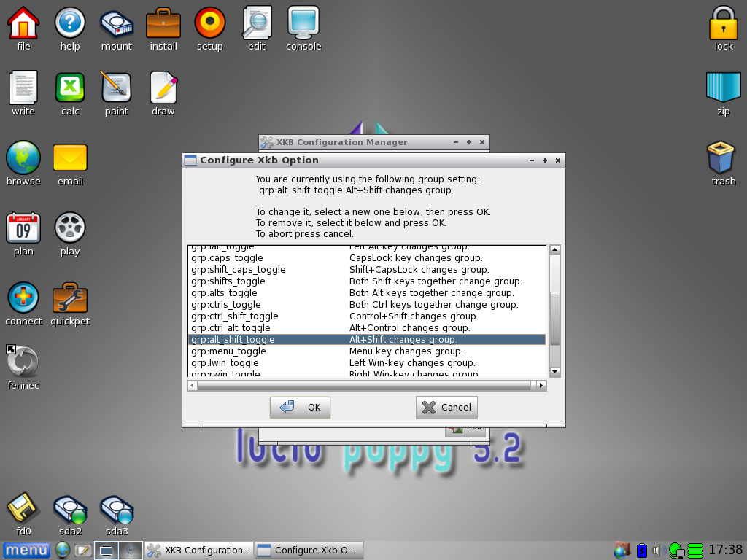Viewport: 747px width, 560px height.
Task: Launch the calc spreadsheet icon
Action: click(x=69, y=87)
